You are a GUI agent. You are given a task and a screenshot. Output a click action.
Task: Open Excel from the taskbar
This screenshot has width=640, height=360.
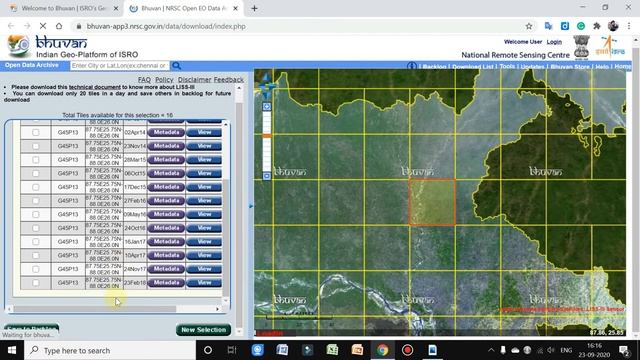pos(332,350)
